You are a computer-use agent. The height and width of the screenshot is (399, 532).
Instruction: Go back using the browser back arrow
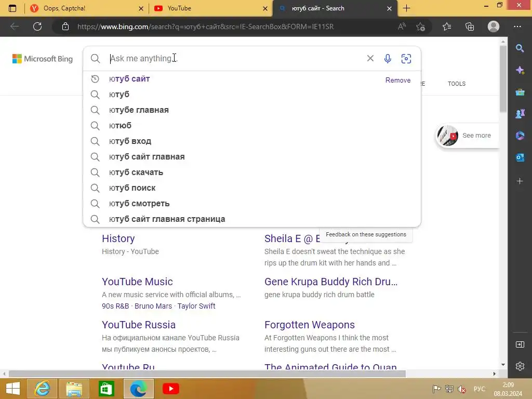coord(15,26)
